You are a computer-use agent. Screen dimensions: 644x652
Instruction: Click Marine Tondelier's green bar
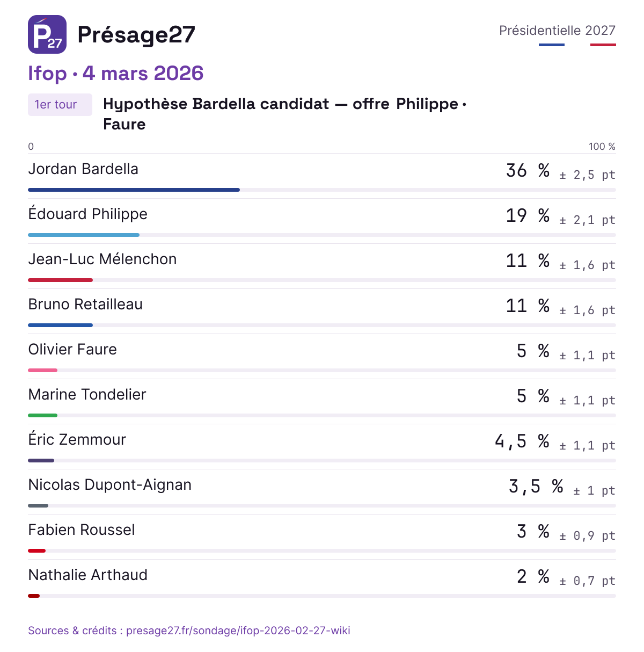point(42,415)
